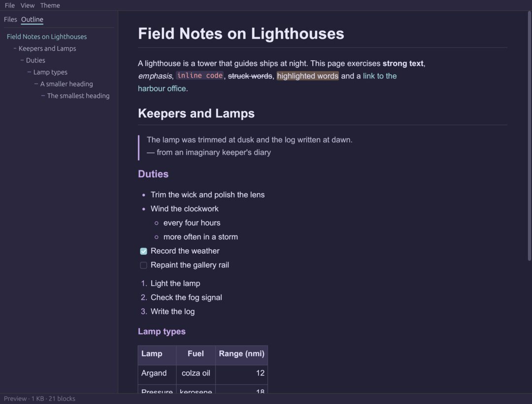Switch to the Files tab
Image resolution: width=532 pixels, height=404 pixels.
click(10, 19)
